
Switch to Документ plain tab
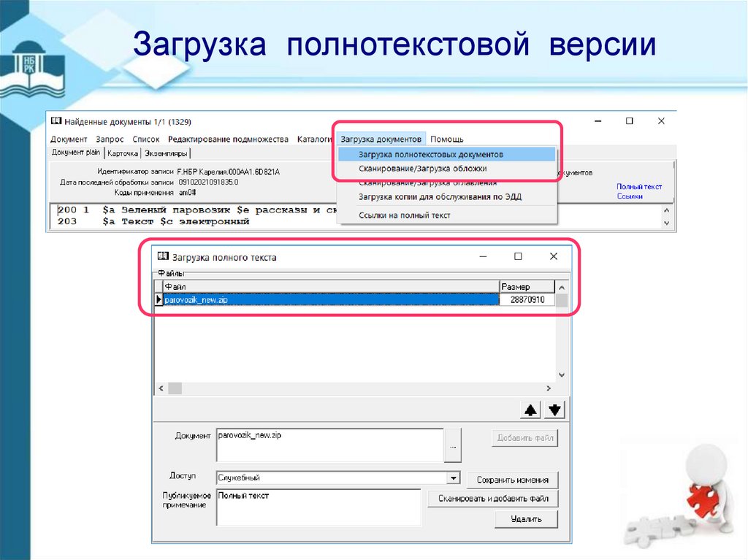click(76, 153)
